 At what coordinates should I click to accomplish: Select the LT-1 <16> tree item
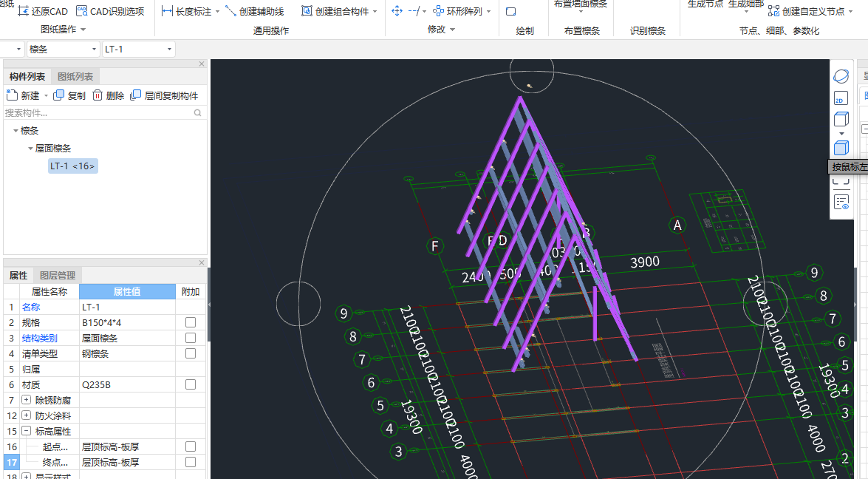[x=72, y=166]
